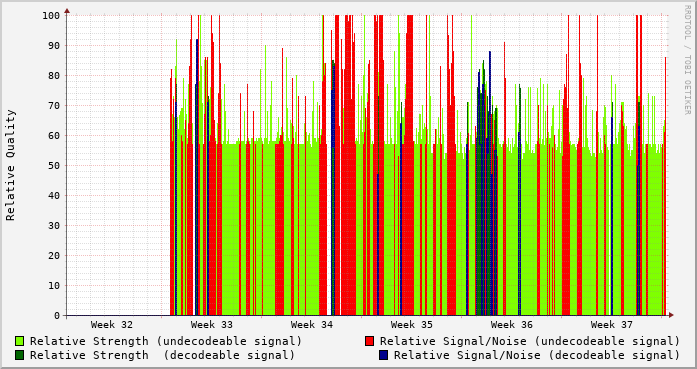
Task: Click the RRDTOOL / TOBI OETIKER watermark
Action: pyautogui.click(x=687, y=60)
